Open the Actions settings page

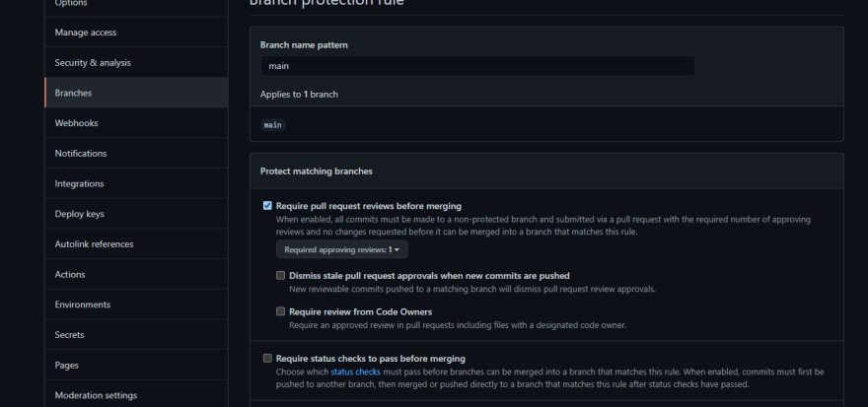point(136,274)
